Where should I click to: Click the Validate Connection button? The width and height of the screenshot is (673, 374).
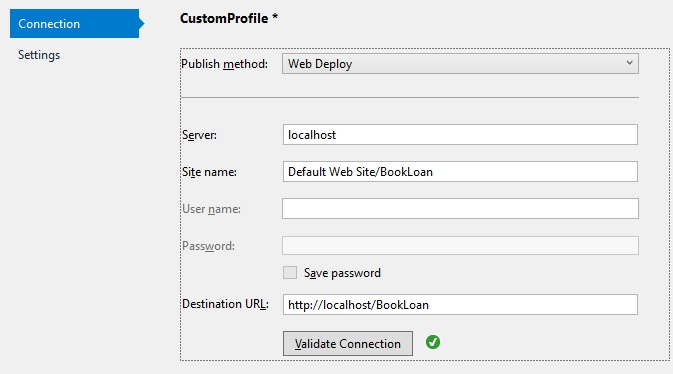pos(348,344)
